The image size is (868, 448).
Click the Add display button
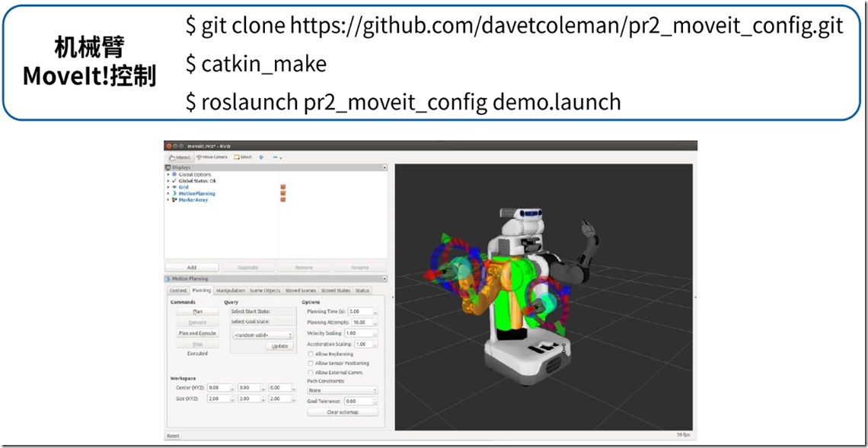point(192,268)
